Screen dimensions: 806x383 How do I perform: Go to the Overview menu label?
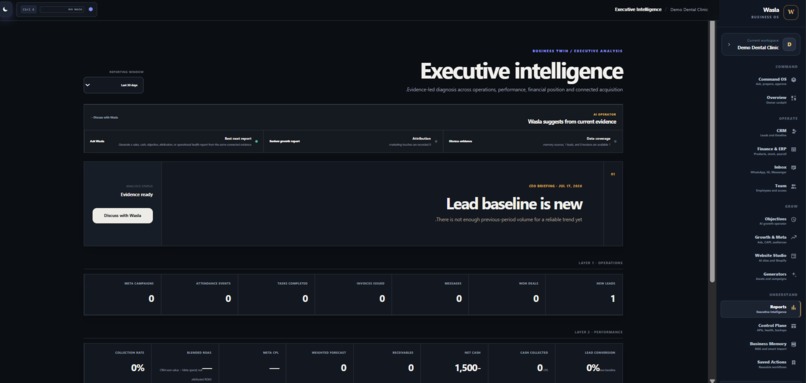tap(776, 97)
